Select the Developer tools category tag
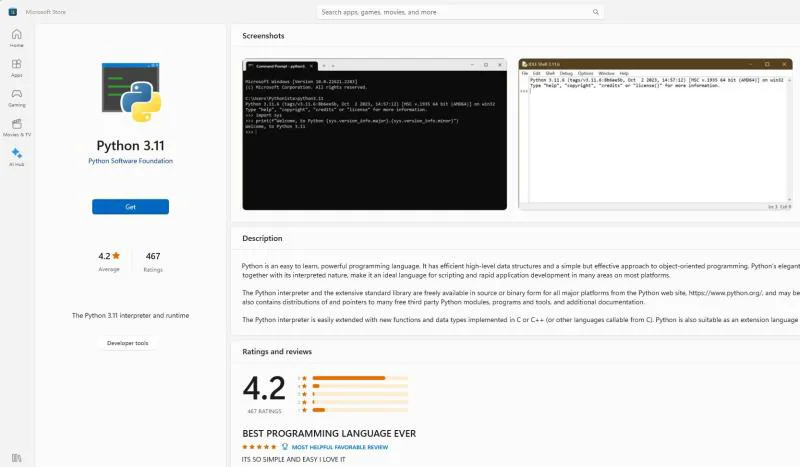This screenshot has width=800, height=467. tap(128, 343)
